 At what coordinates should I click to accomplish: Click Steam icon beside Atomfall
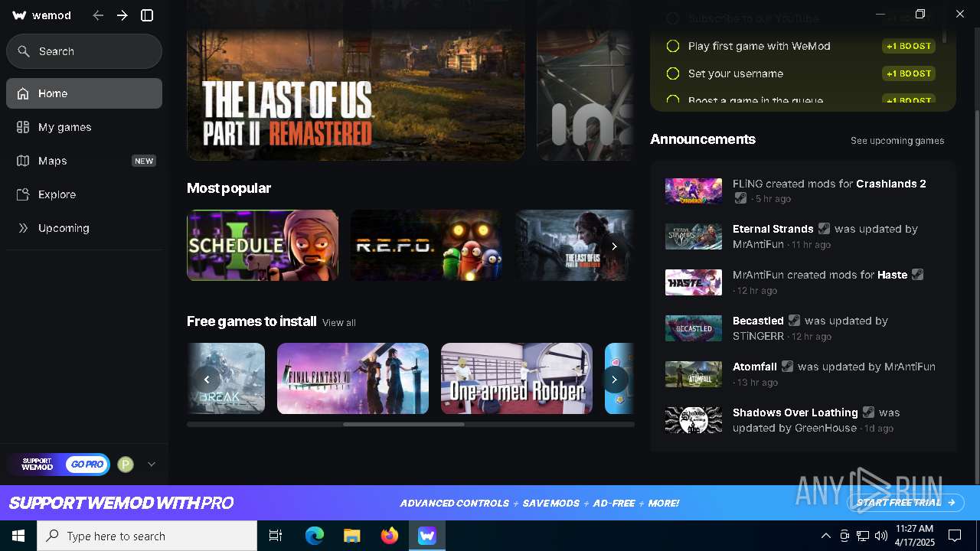click(x=787, y=367)
